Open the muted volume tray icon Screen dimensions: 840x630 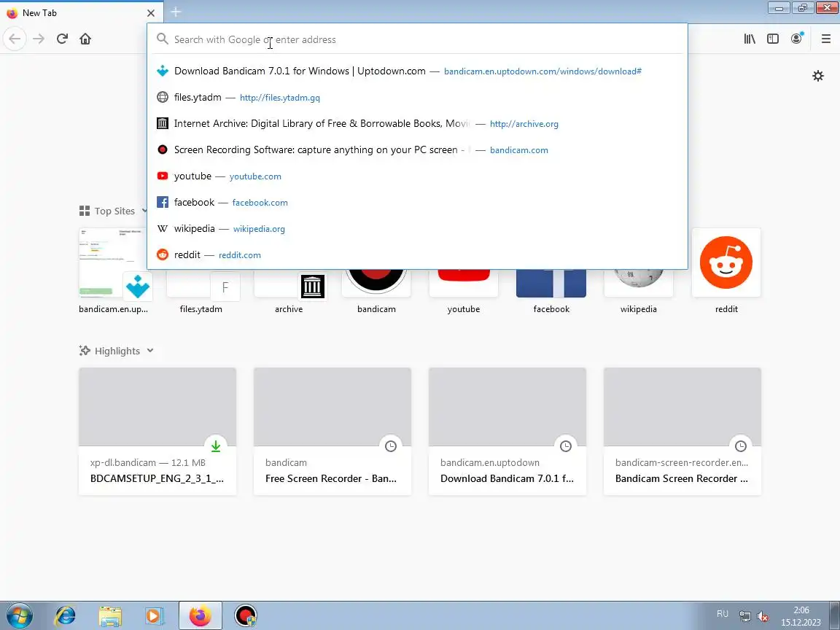(763, 617)
